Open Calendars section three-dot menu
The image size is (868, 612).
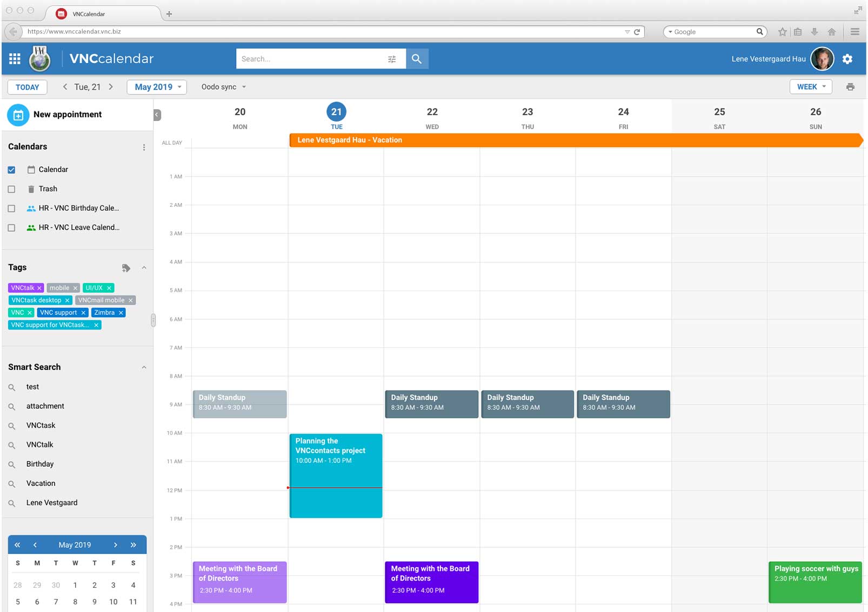pyautogui.click(x=144, y=147)
